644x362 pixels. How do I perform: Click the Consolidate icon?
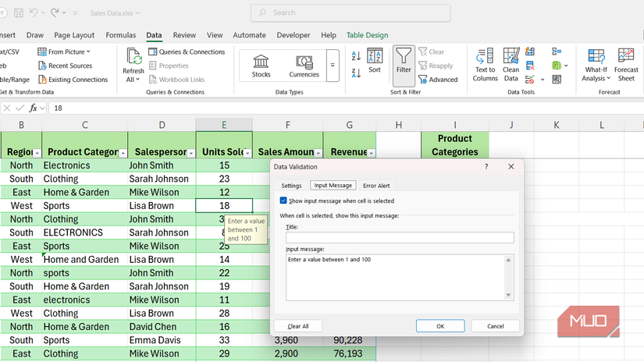557,51
